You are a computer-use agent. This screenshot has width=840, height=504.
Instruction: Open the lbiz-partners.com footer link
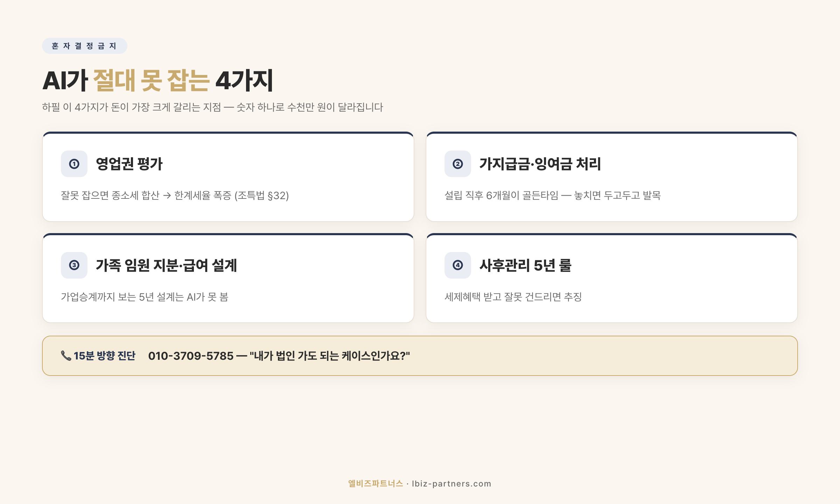coord(451,484)
